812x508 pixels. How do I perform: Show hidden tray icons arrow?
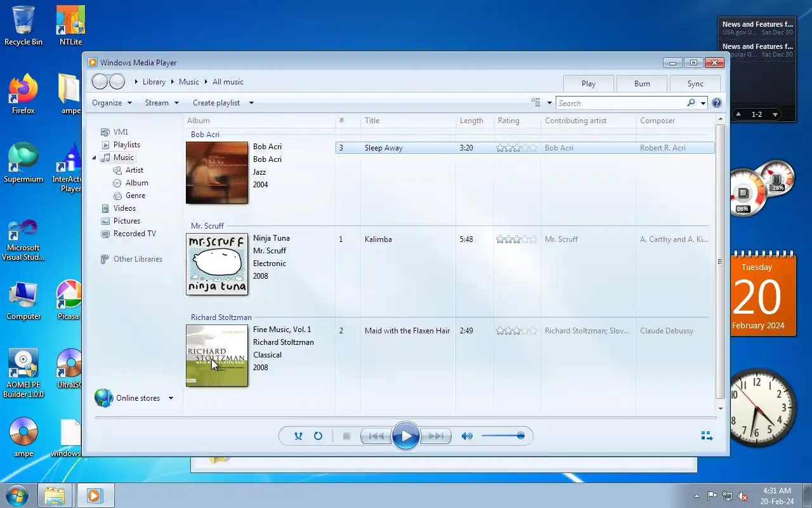(x=697, y=496)
